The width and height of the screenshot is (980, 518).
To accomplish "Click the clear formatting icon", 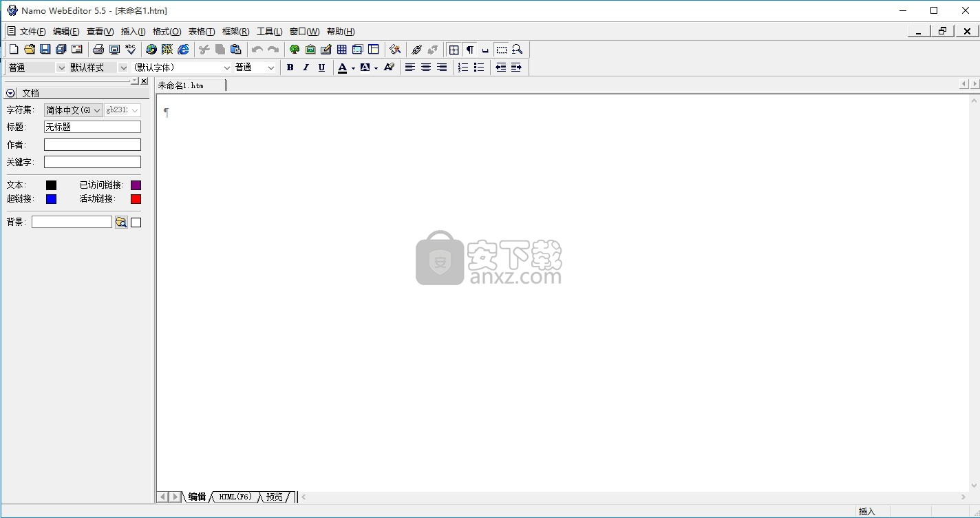I will [x=389, y=67].
